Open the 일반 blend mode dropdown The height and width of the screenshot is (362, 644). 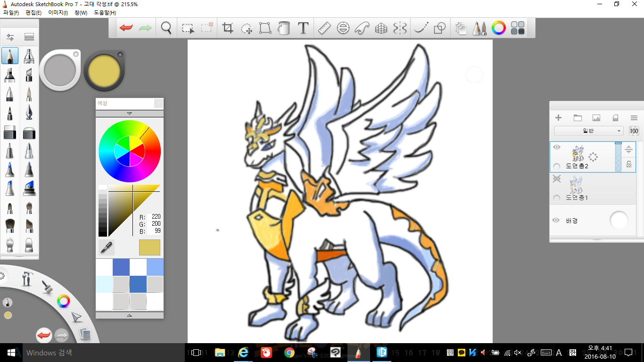coord(589,131)
